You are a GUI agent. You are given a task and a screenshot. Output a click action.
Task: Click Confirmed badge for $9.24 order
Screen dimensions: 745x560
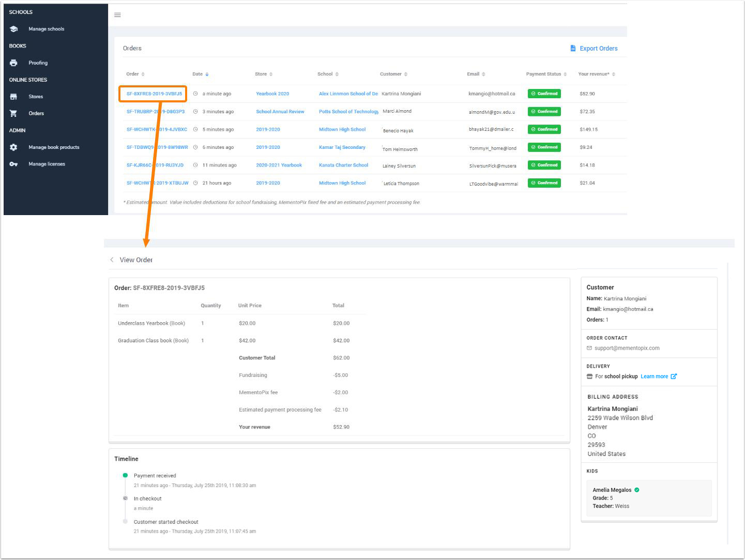click(x=544, y=147)
